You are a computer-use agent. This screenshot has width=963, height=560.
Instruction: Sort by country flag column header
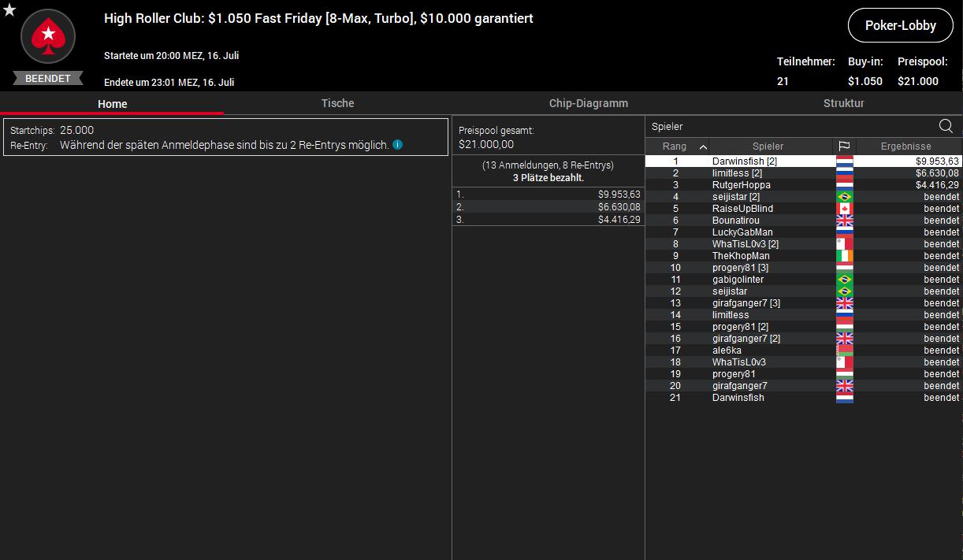point(844,146)
